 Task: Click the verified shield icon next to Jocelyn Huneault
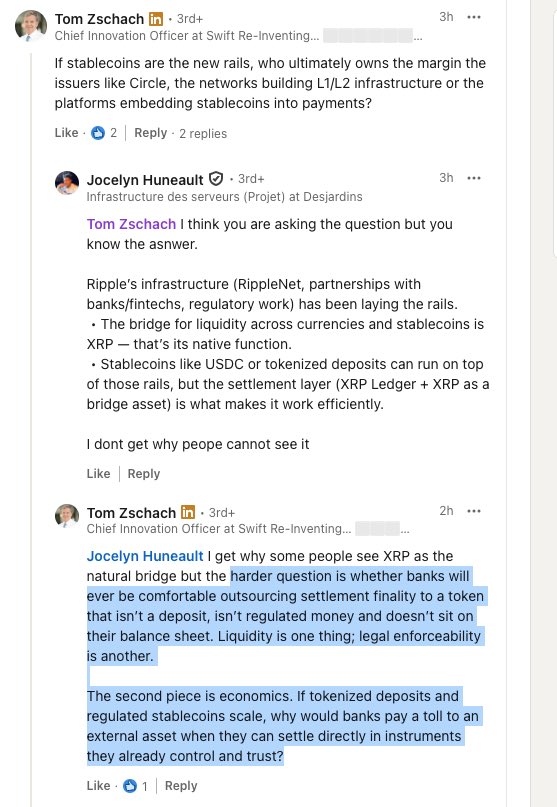pyautogui.click(x=216, y=179)
